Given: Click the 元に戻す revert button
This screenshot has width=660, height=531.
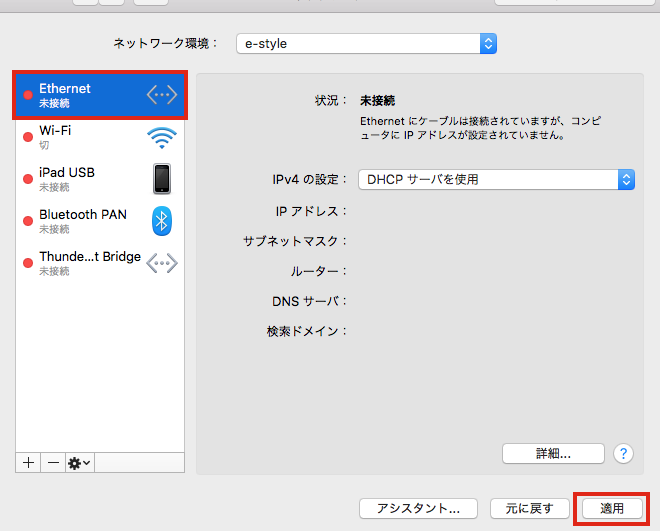Looking at the screenshot, I should [x=530, y=509].
